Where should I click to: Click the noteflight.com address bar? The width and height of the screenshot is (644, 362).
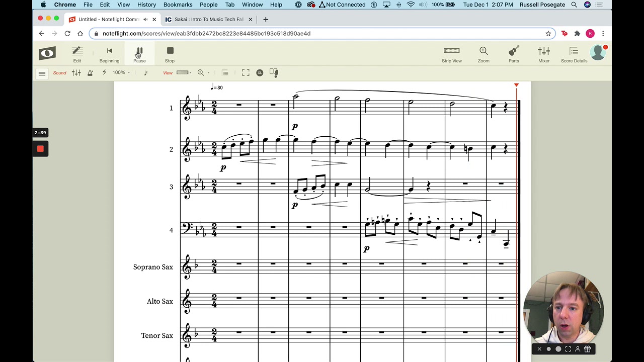(x=322, y=34)
